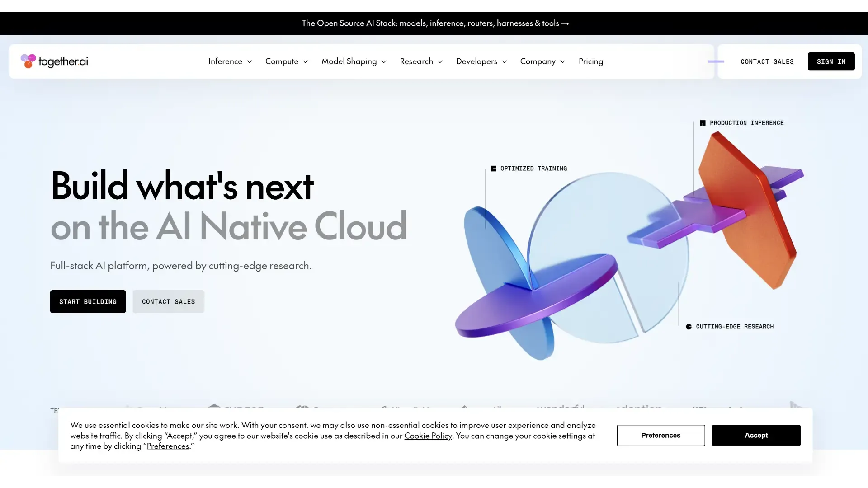868x488 pixels.
Task: Click the Production Inference label icon
Action: coord(703,123)
